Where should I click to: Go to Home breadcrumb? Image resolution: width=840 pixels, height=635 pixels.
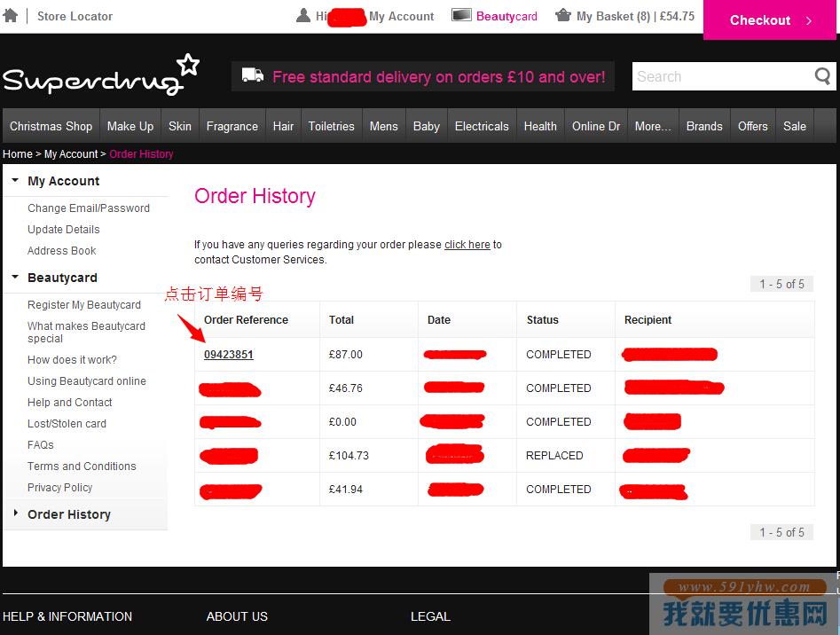point(18,154)
